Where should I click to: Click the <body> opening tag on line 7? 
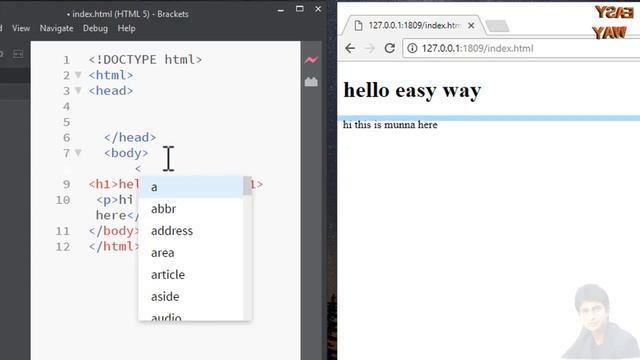[126, 153]
